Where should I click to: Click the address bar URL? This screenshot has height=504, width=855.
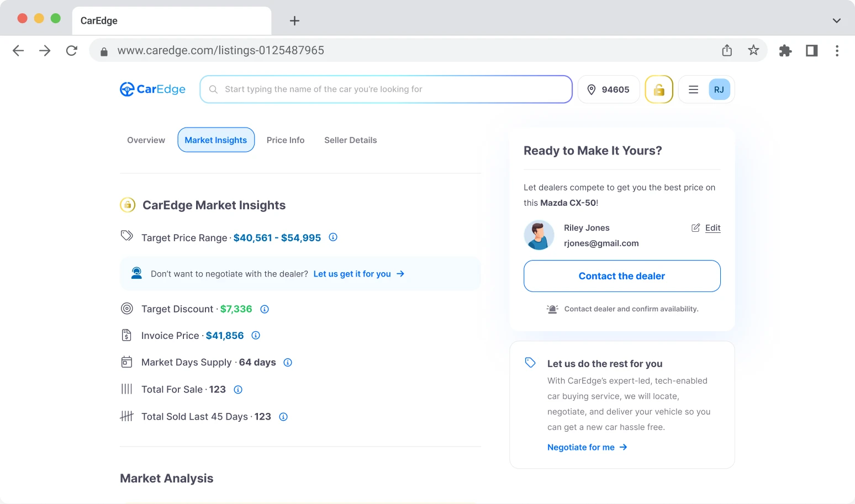pyautogui.click(x=220, y=51)
